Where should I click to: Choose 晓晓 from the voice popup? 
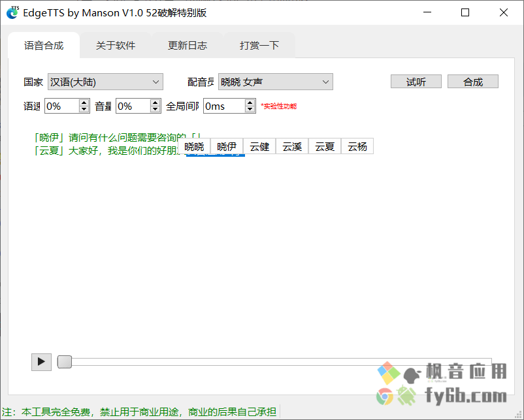(x=194, y=146)
